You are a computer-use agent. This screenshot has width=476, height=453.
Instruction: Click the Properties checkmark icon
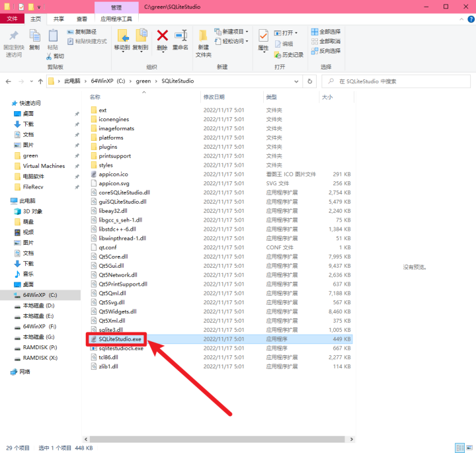click(263, 36)
